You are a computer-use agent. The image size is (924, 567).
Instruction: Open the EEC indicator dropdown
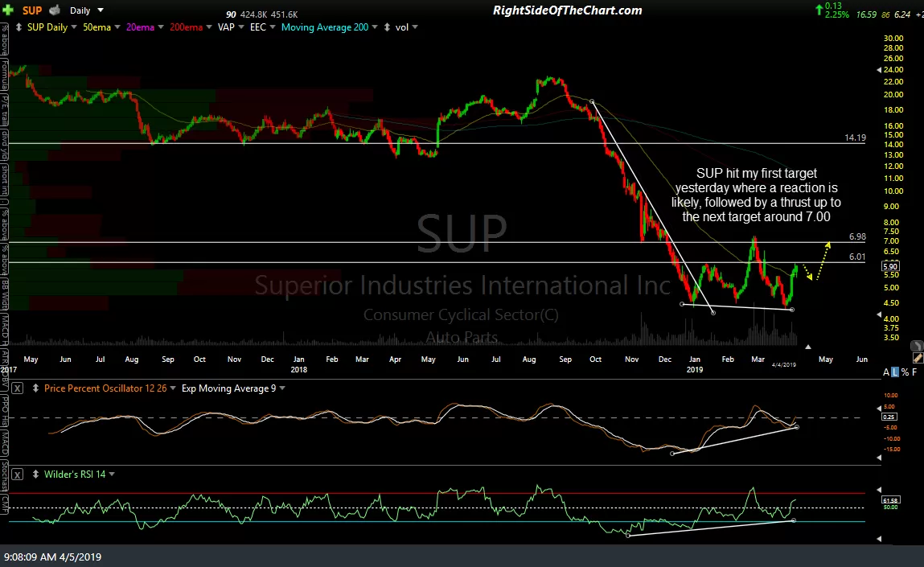click(x=273, y=27)
